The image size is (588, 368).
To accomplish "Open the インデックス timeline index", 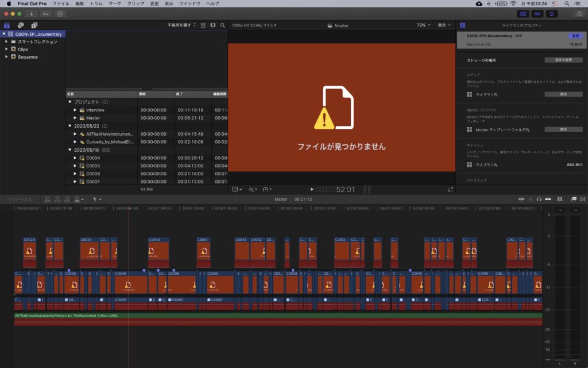I will tap(19, 200).
